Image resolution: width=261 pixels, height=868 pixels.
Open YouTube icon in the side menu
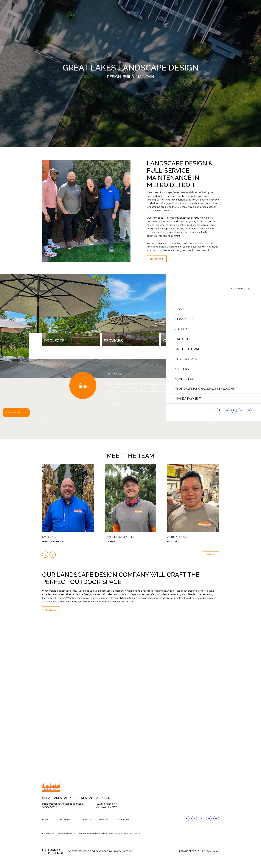click(x=241, y=410)
